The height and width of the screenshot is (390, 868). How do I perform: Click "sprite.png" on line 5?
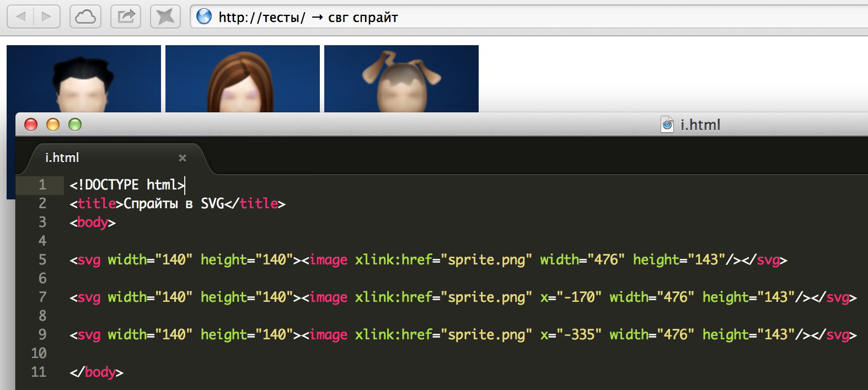point(486,260)
